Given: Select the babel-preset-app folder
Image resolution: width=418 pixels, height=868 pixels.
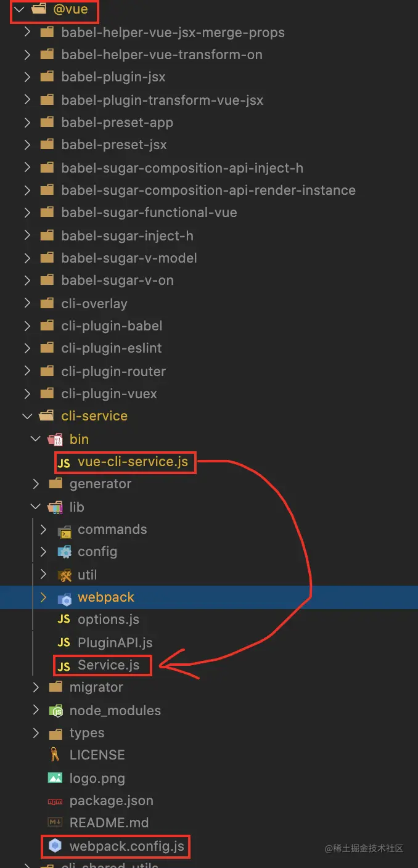Looking at the screenshot, I should 117,122.
